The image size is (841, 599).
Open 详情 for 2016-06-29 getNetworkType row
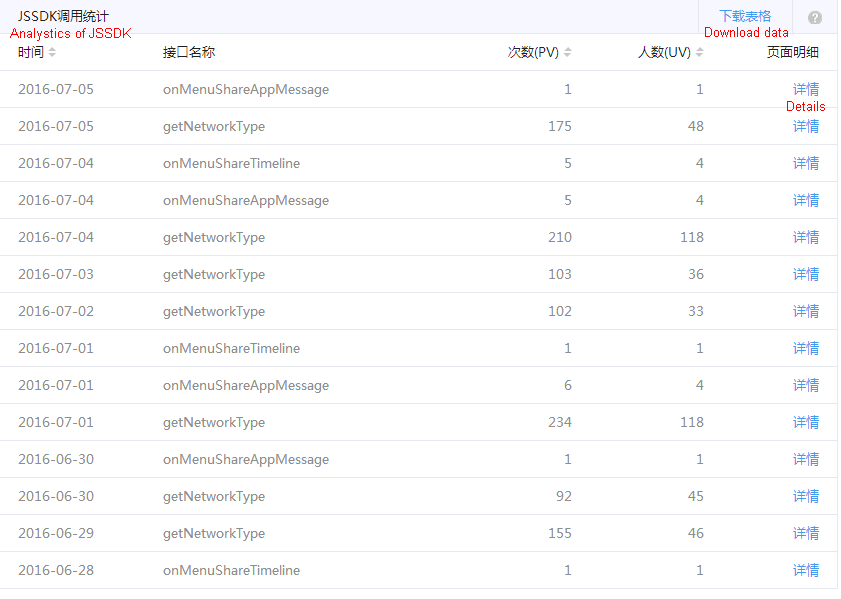(806, 533)
